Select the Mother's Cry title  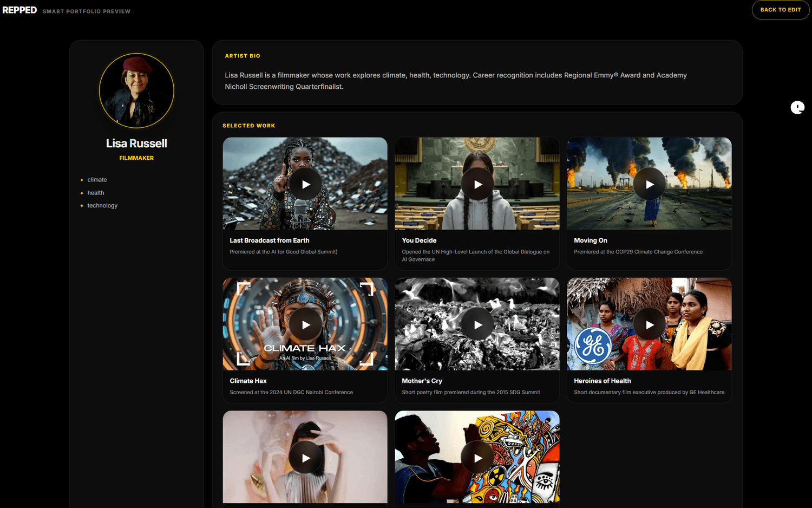(x=422, y=381)
